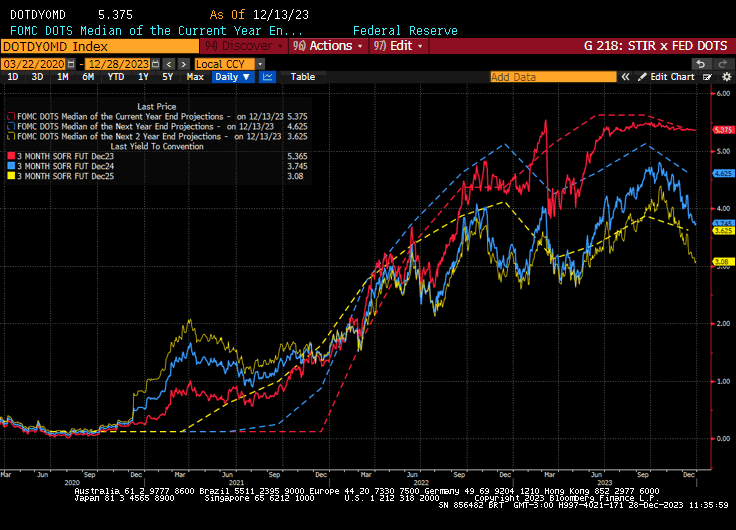Click the Add Data input field
736x530 pixels.
pos(553,77)
